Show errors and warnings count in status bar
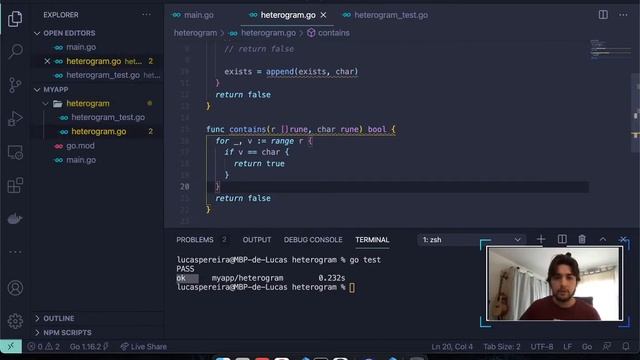Viewport: 640px width, 360px height. tap(44, 347)
